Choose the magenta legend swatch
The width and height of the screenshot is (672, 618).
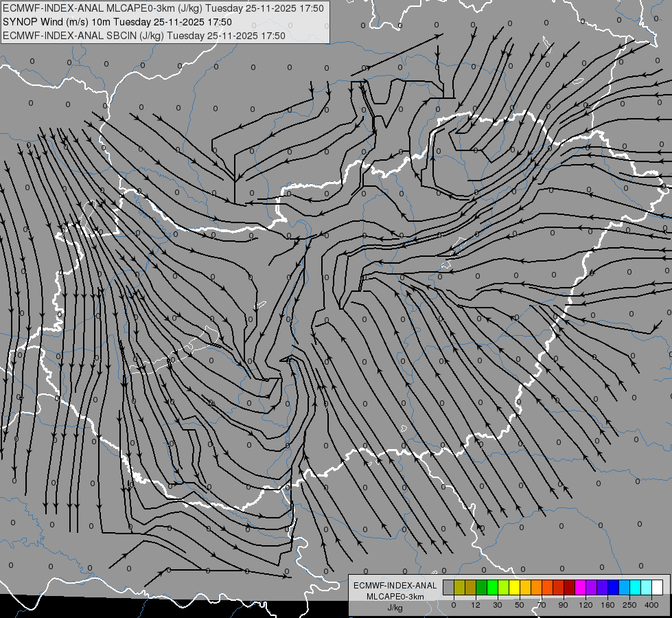point(581,587)
